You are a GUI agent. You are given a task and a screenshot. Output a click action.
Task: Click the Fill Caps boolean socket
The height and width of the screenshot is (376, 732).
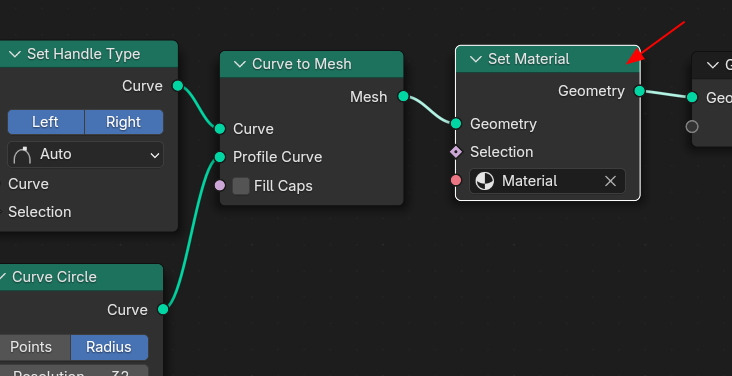220,185
